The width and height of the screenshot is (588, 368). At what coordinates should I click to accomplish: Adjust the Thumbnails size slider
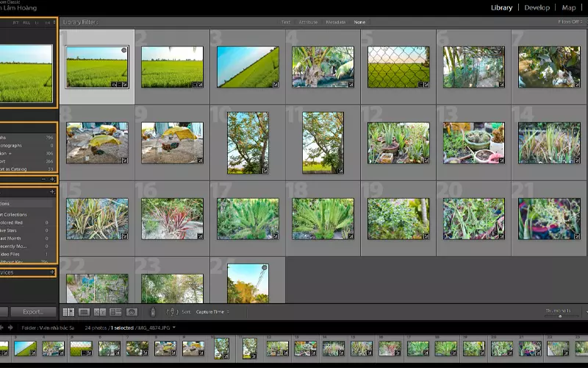(560, 316)
